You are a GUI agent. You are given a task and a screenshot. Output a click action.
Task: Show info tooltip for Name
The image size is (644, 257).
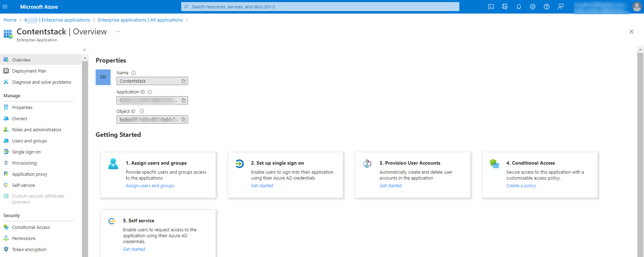tap(133, 73)
